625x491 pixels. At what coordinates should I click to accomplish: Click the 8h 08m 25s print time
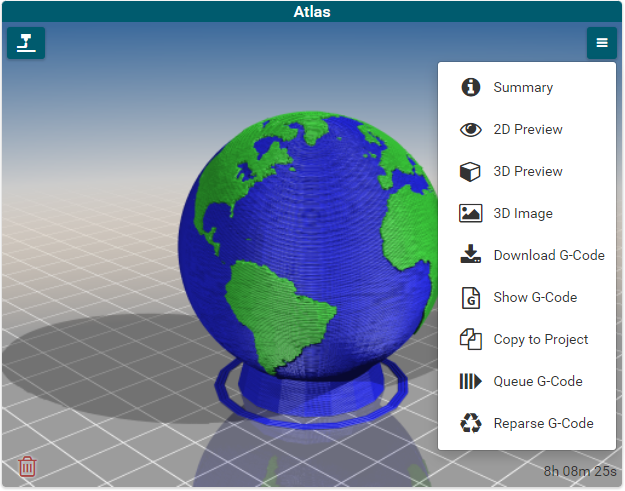click(579, 470)
